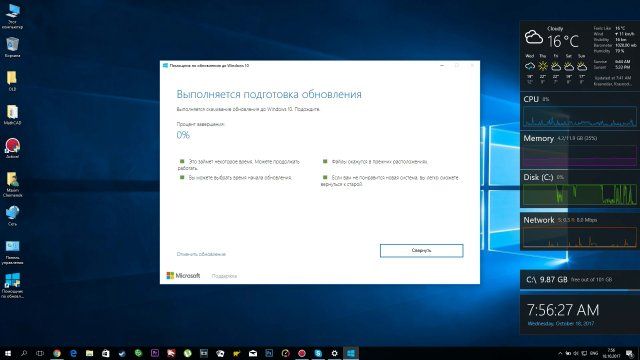Image resolution: width=640 pixels, height=360 pixels.
Task: Close the Update Assistant window
Action: [x=472, y=65]
